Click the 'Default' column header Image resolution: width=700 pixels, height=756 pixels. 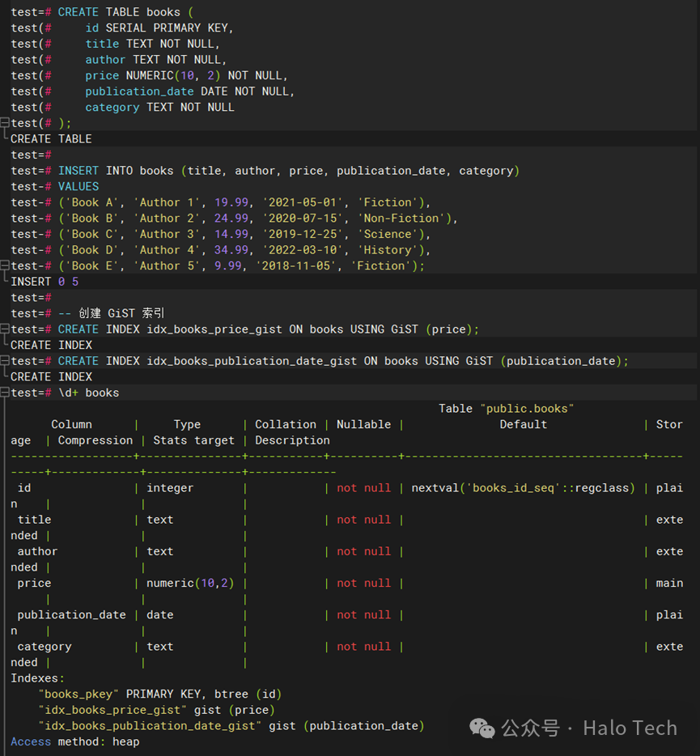(x=523, y=424)
